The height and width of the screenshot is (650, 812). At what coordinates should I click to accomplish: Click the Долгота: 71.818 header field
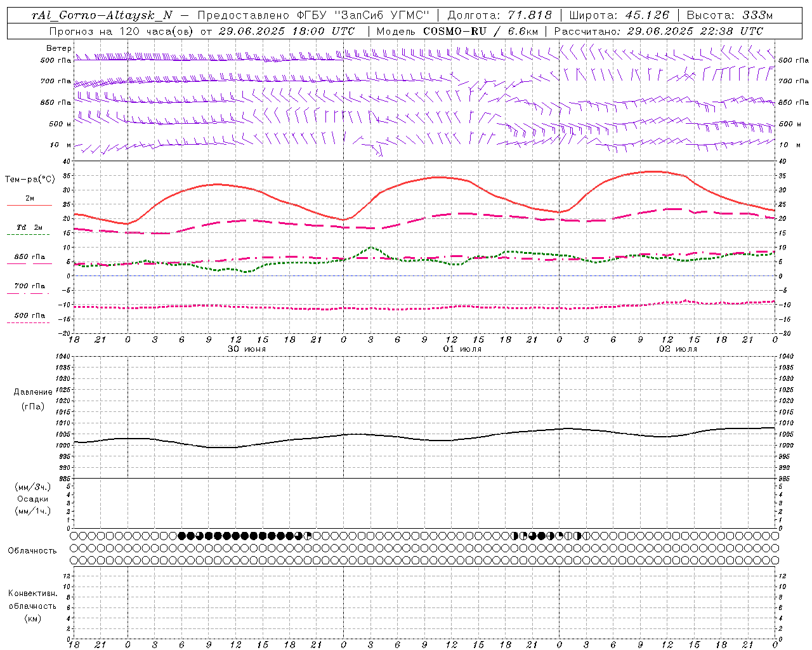pos(500,16)
